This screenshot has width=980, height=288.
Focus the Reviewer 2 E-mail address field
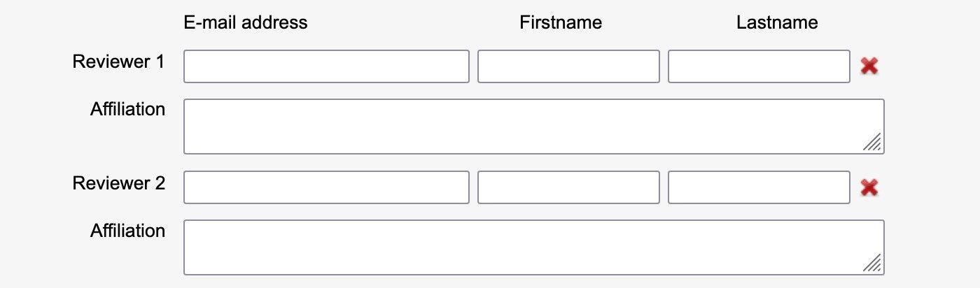(326, 187)
